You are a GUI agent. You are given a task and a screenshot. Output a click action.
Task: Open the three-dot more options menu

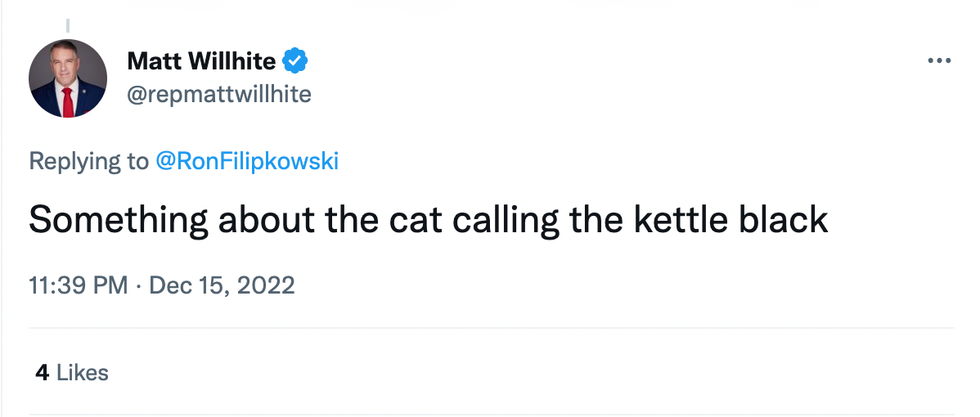tap(939, 62)
